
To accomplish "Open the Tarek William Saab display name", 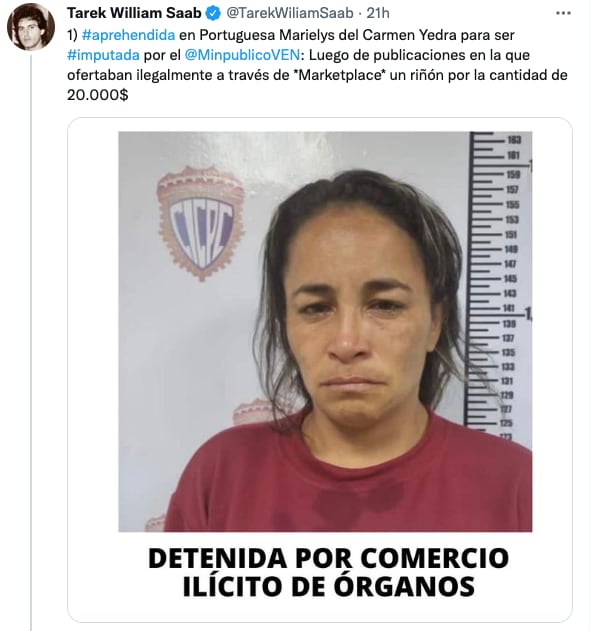I will click(134, 13).
